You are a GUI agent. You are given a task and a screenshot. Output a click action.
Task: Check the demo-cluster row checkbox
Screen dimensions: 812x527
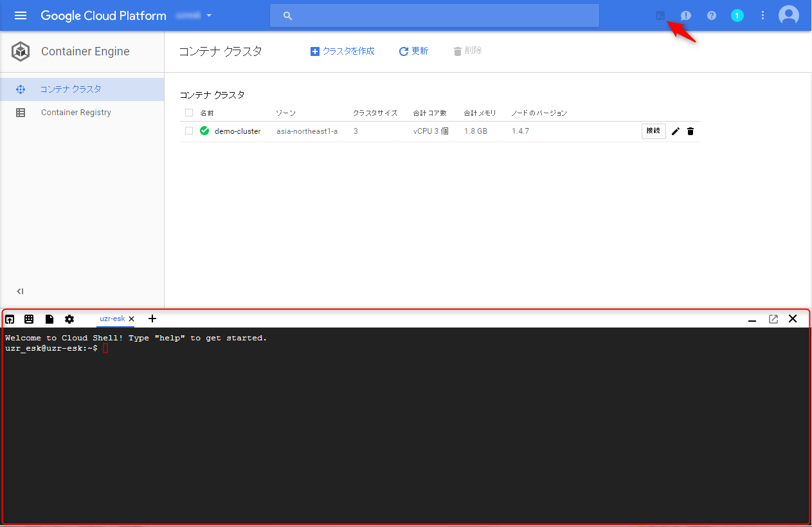189,131
